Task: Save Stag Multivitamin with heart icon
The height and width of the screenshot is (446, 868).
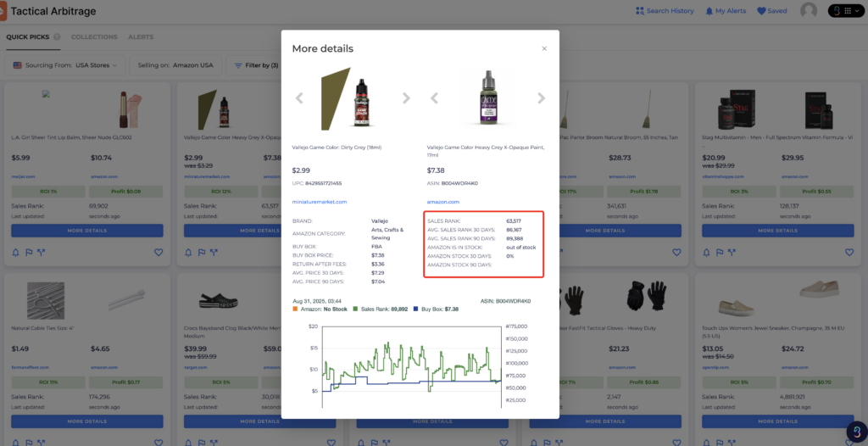Action: point(849,253)
